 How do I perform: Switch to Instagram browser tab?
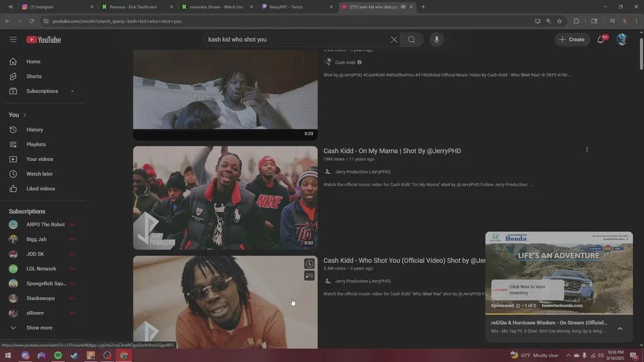point(58,7)
